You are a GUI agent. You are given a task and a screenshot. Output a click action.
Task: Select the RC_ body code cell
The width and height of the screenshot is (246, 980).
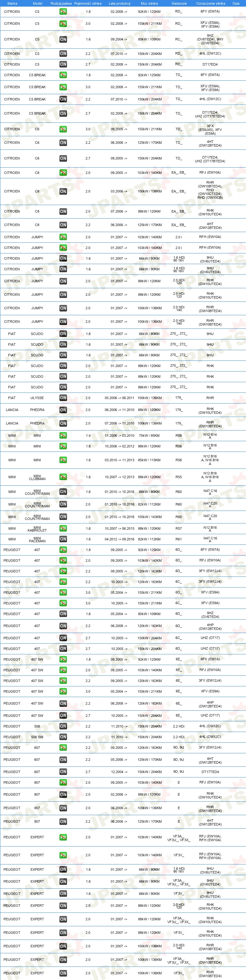tap(178, 40)
